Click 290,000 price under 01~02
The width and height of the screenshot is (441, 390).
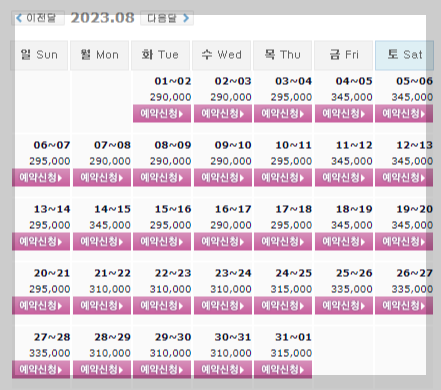(170, 97)
